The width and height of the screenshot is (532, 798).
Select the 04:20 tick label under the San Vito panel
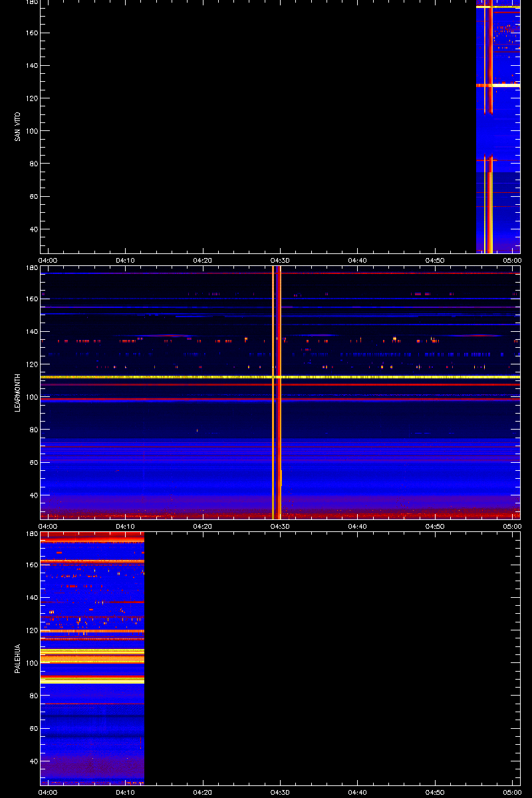(203, 260)
